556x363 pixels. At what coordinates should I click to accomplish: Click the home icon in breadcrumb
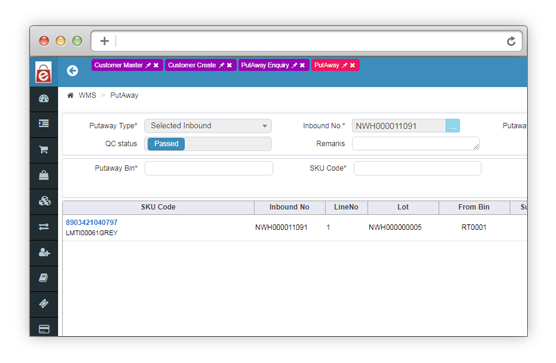tap(70, 95)
